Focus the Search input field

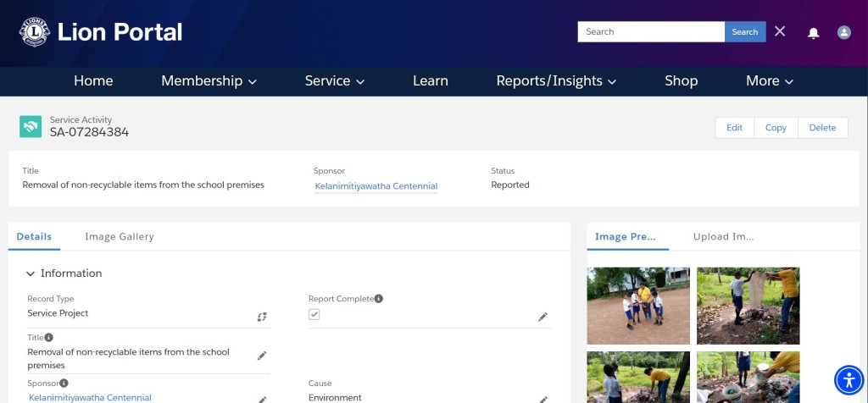pyautogui.click(x=651, y=31)
